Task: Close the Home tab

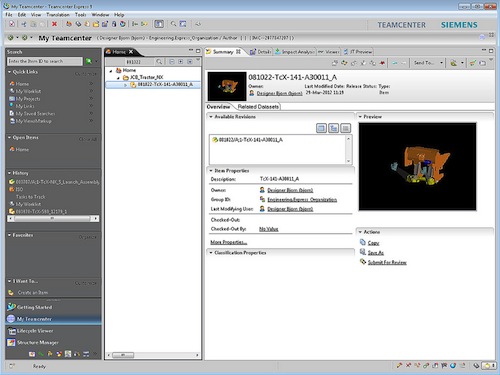Action: (131, 52)
